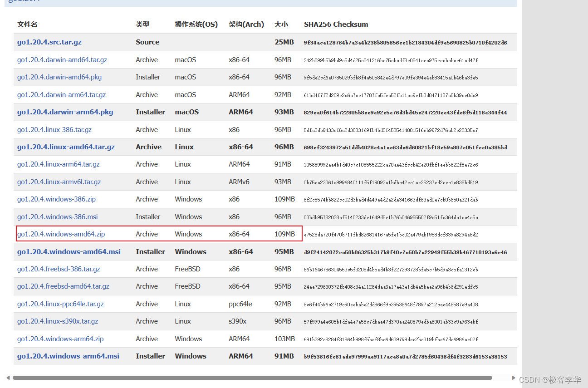The height and width of the screenshot is (388, 588).
Task: Select checksum of linux-amd64.tar.gz row
Action: pos(405,147)
